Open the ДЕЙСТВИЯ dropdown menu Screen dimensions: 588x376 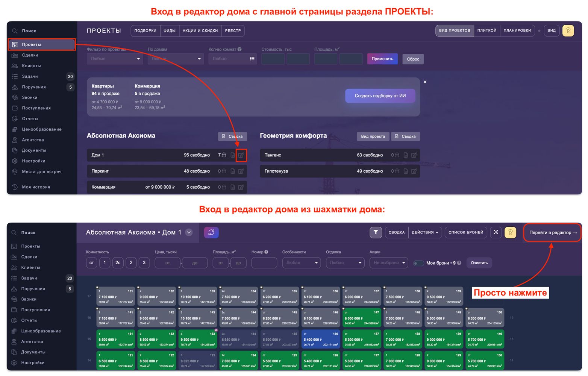point(425,232)
